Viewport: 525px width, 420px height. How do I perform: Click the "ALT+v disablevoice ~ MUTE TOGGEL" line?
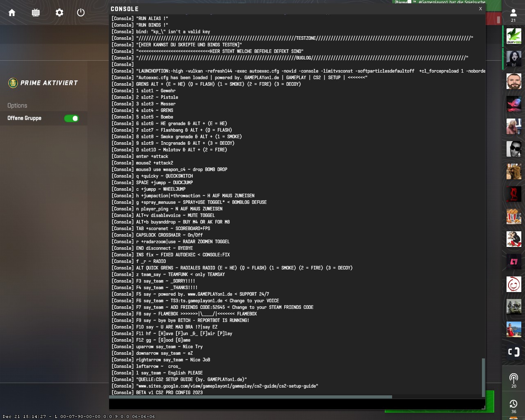163,215
